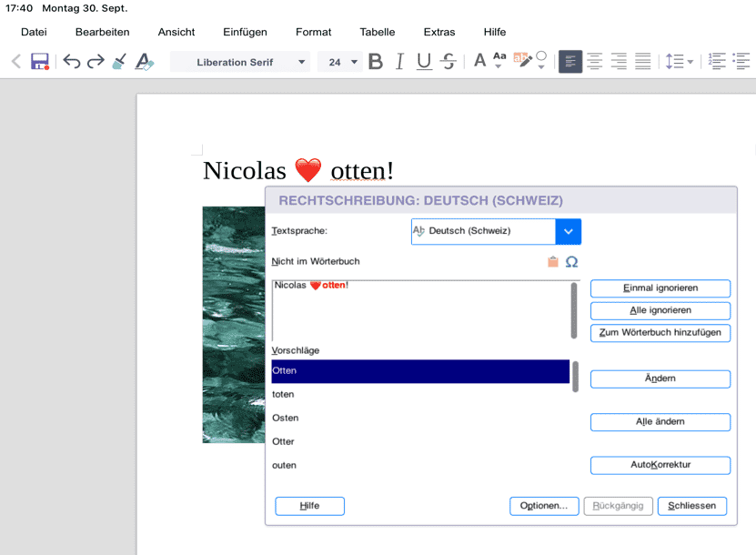
Task: Open the Textsprache language dropdown
Action: tap(568, 231)
